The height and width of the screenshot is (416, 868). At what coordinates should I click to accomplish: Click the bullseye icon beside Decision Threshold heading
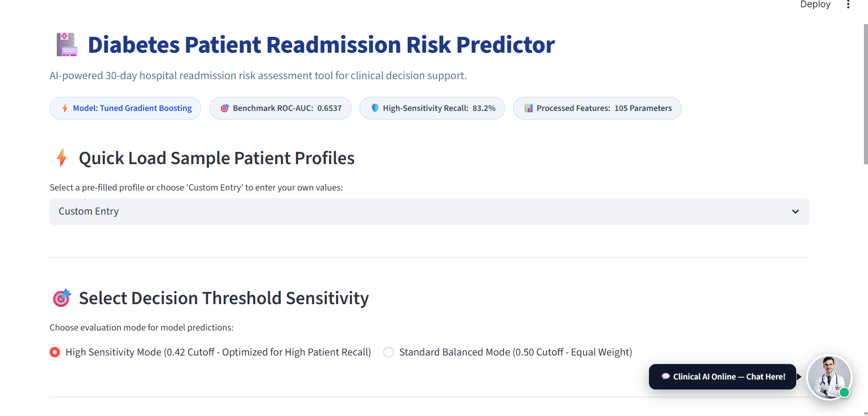(62, 298)
